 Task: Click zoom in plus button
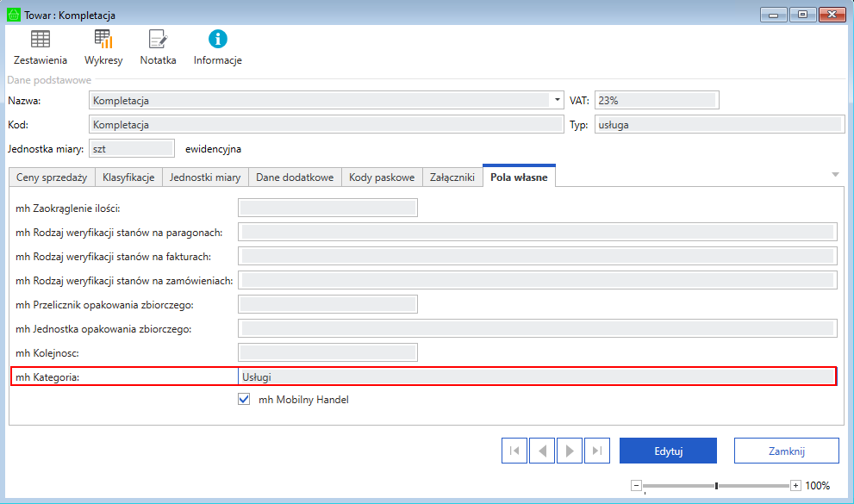point(795,486)
